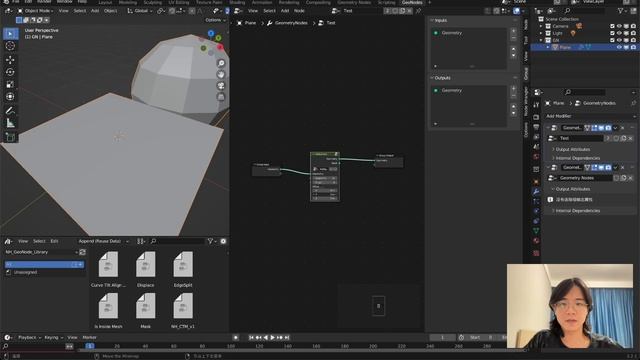
Task: Open the Modifiers wrench properties tab
Action: (536, 191)
